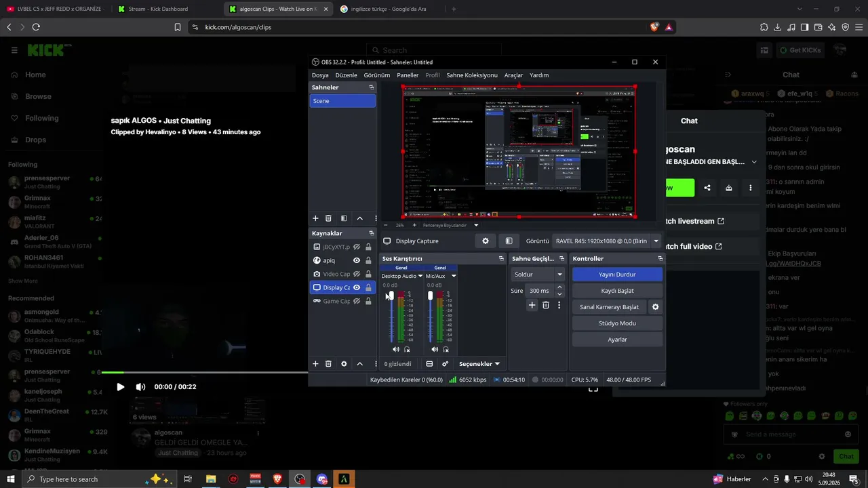Expand the Soldur transition dropdown
This screenshot has width=868, height=488.
538,274
